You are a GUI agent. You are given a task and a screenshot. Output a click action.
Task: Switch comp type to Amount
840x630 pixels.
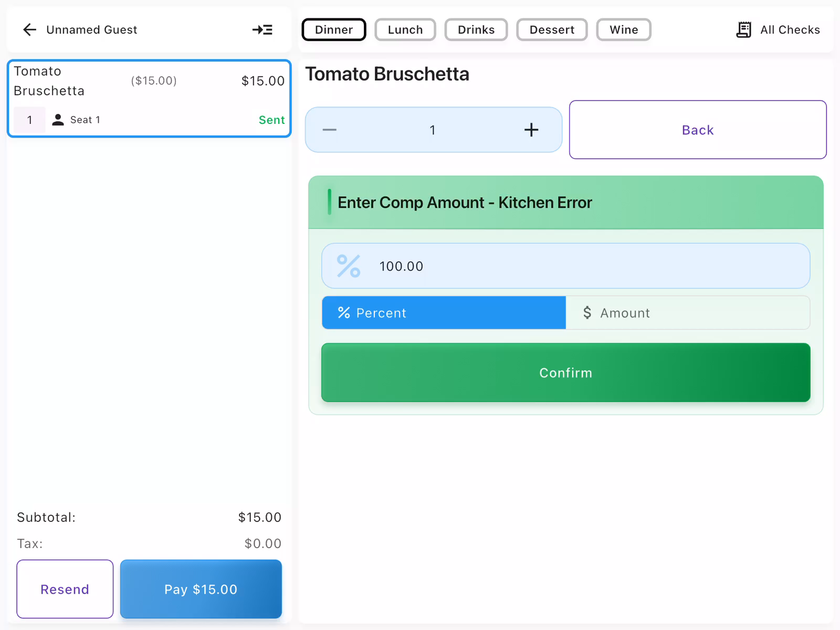coord(688,313)
